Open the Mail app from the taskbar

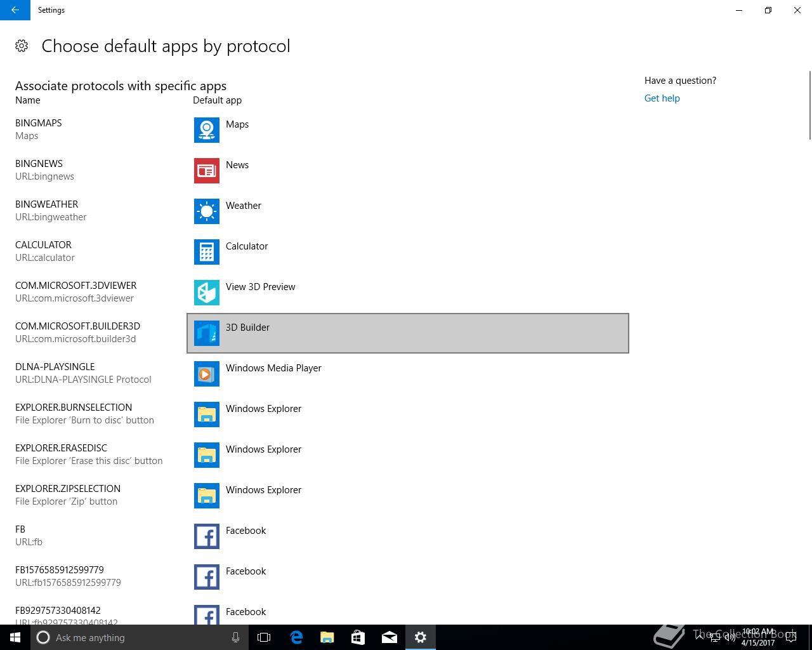pyautogui.click(x=389, y=637)
